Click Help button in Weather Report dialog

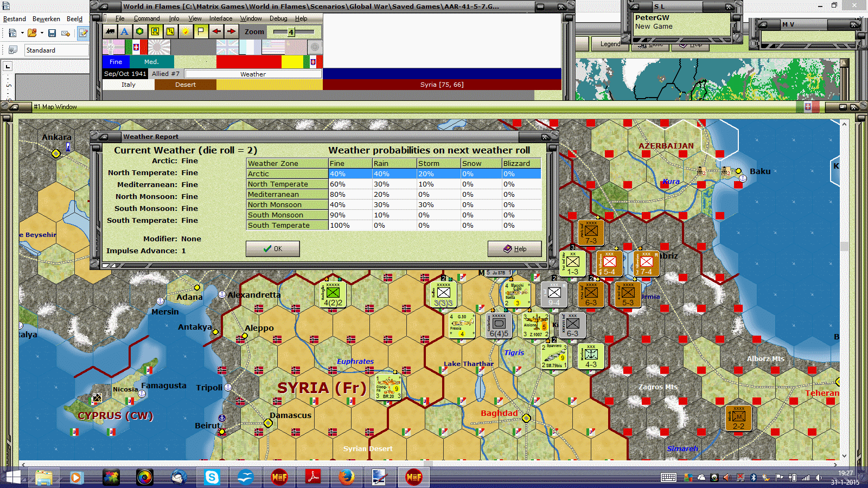515,249
